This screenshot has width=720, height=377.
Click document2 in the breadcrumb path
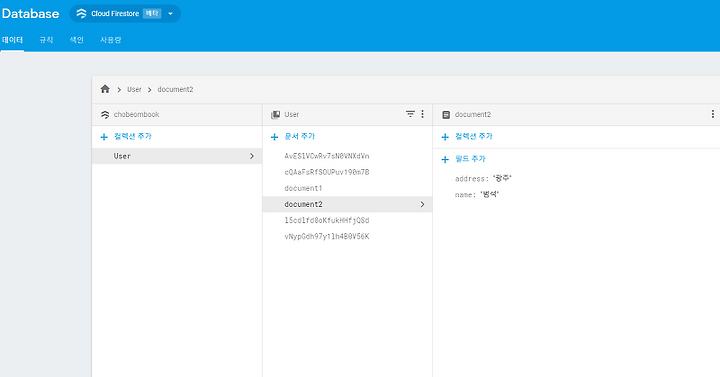[175, 90]
